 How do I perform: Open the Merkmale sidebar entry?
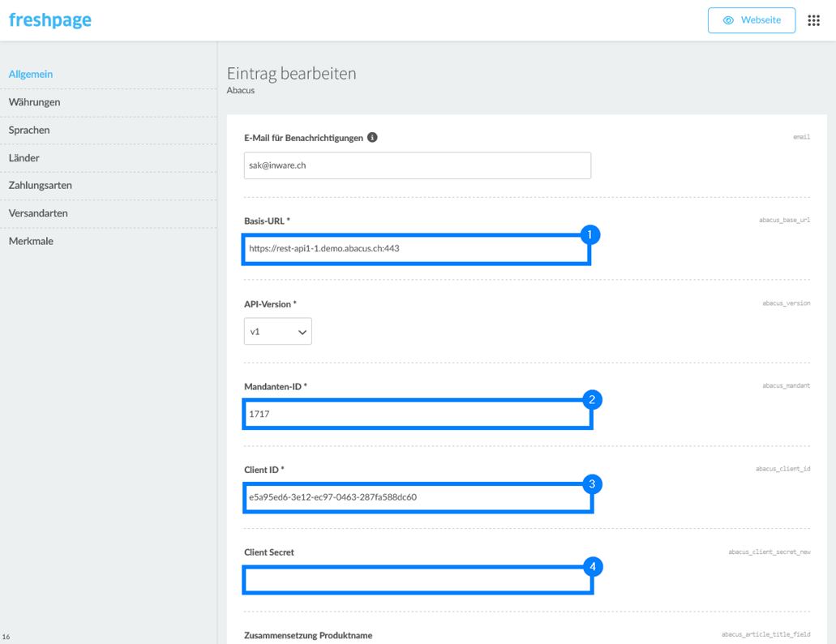(x=31, y=242)
